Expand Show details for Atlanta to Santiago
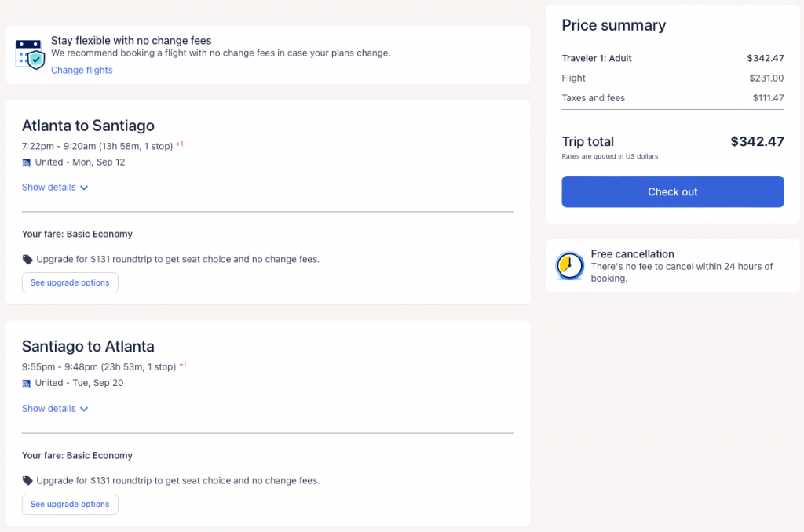The width and height of the screenshot is (804, 532). (55, 188)
